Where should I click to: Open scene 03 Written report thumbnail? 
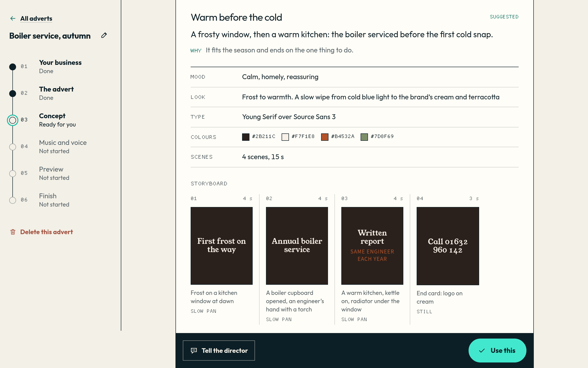[372, 246]
